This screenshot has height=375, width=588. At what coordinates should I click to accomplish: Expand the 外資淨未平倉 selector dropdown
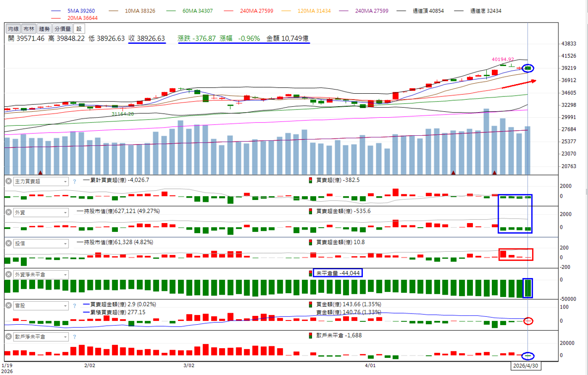[41, 274]
